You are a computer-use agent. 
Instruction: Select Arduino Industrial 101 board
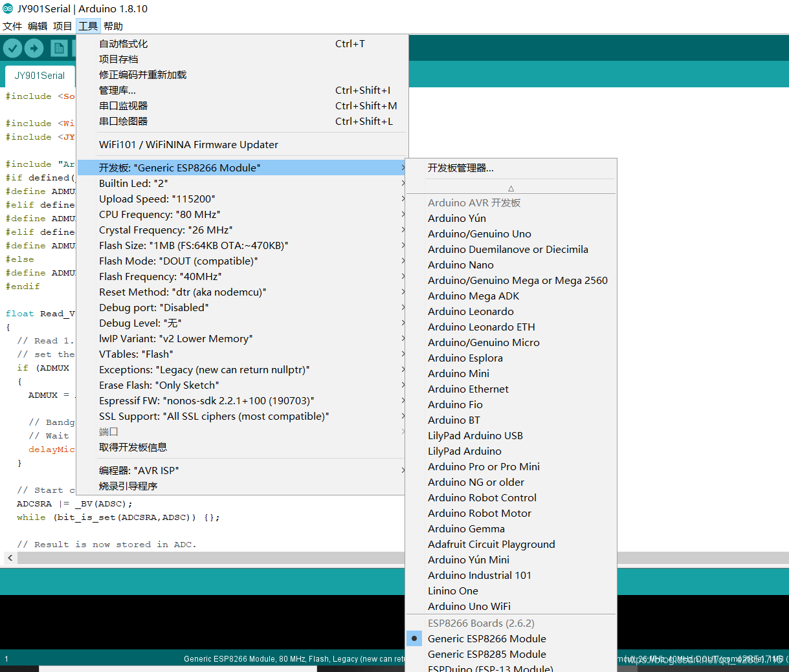point(511,575)
